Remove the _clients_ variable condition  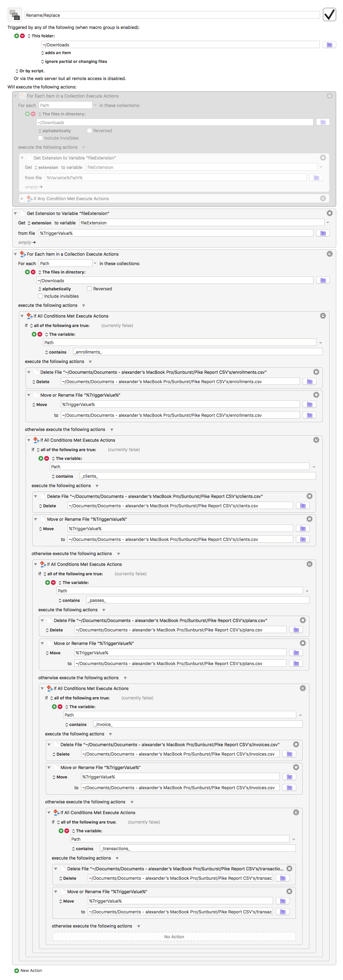coord(47,459)
